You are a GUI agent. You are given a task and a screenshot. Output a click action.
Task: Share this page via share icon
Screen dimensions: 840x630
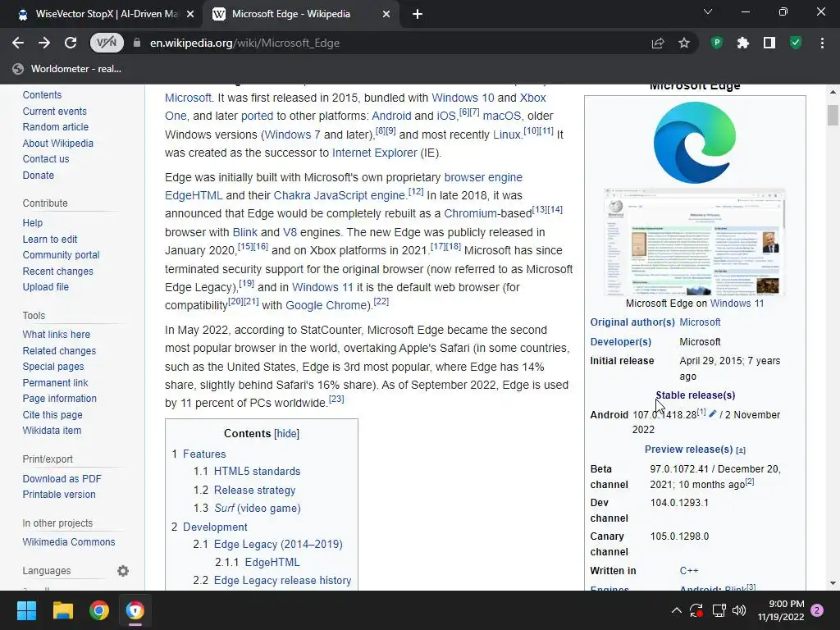coord(658,43)
